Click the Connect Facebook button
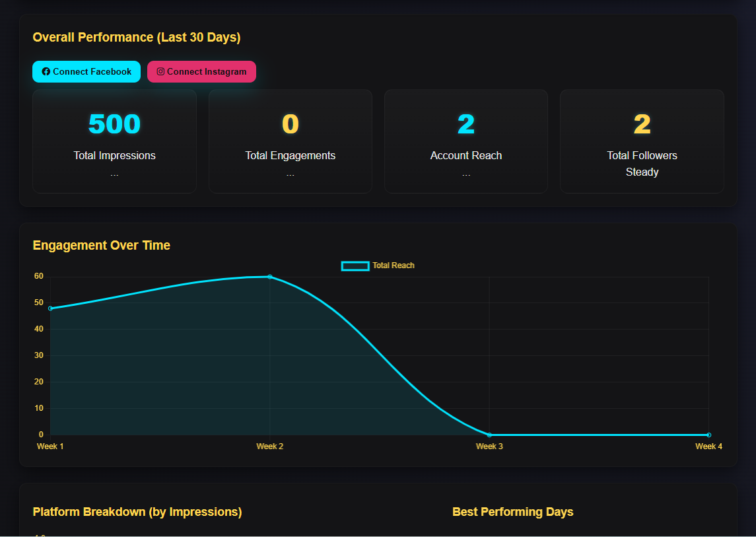This screenshot has width=756, height=537. [86, 71]
